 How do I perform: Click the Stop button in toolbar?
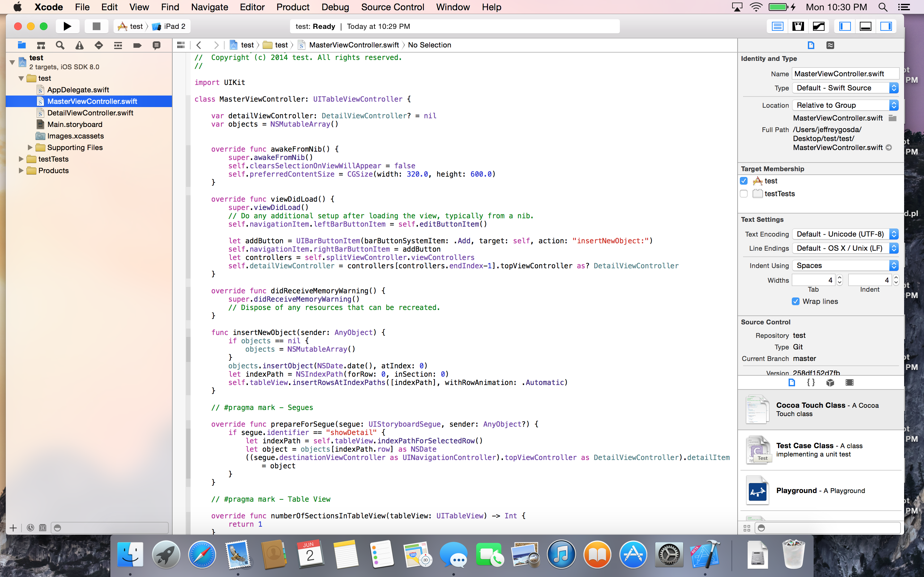click(96, 26)
